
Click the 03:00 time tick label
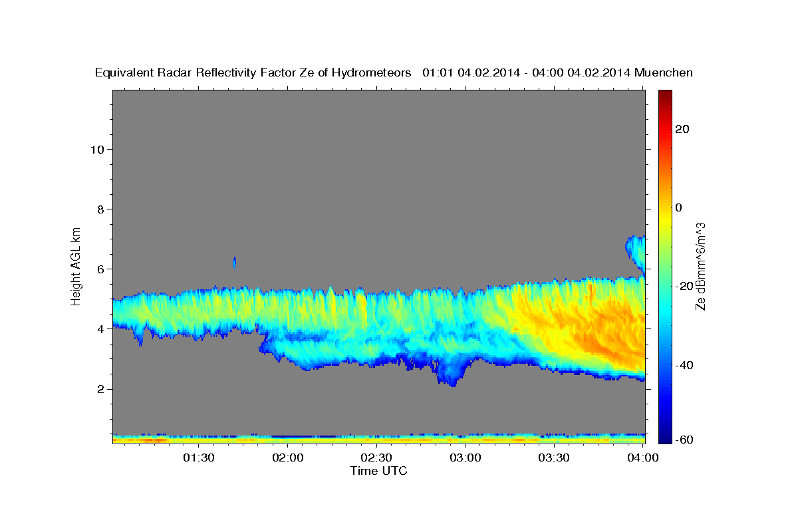465,458
